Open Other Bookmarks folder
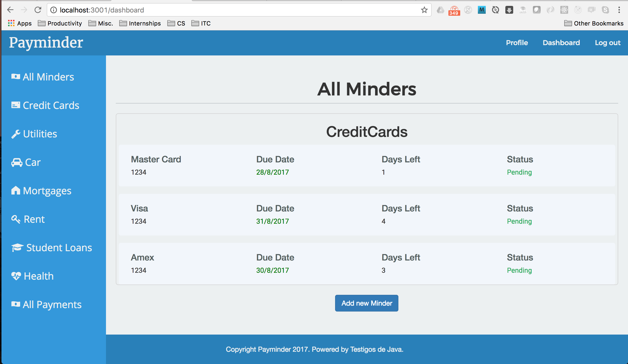The image size is (628, 364). (594, 23)
